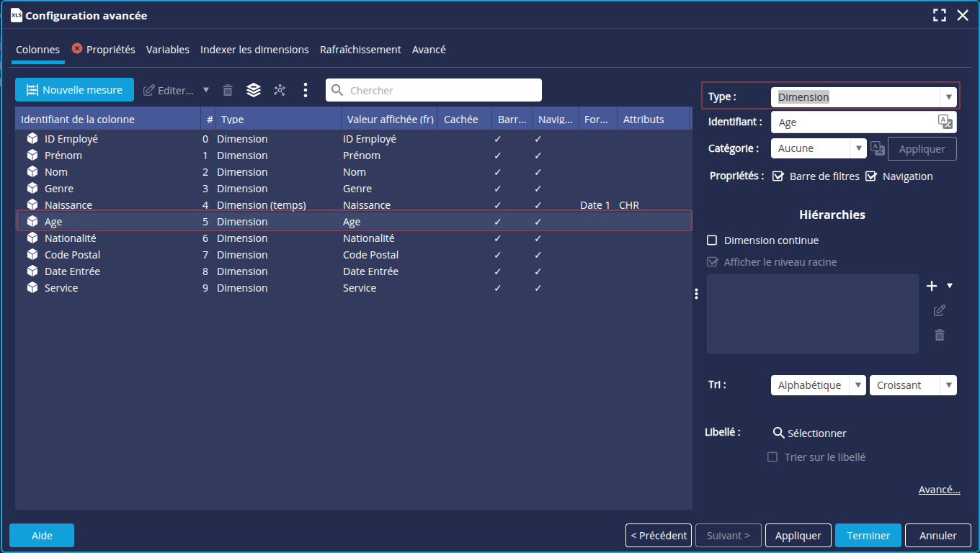The image size is (980, 553).
Task: Enable the Dimension continue checkbox
Action: pyautogui.click(x=713, y=240)
